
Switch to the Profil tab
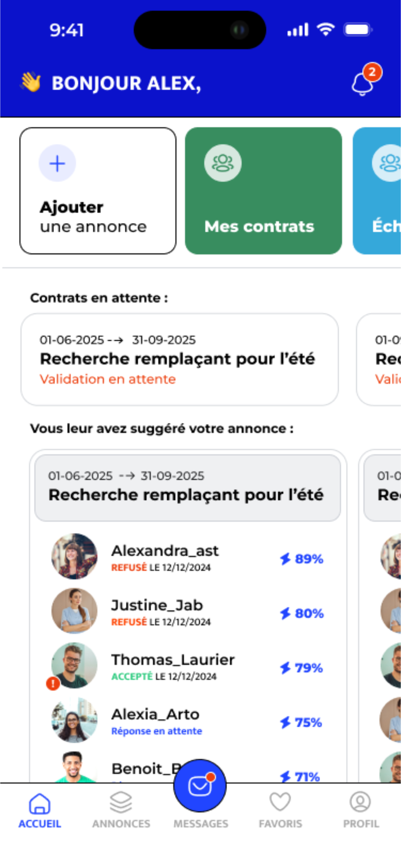pyautogui.click(x=361, y=809)
